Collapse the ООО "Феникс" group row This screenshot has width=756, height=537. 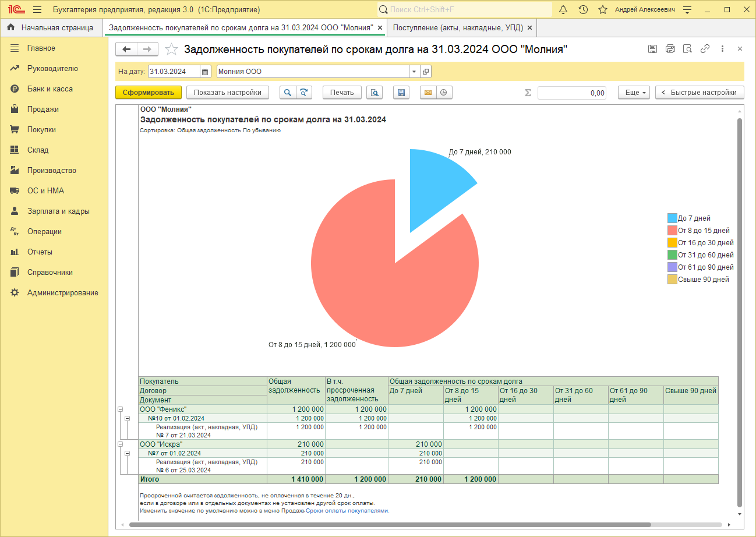pos(121,409)
